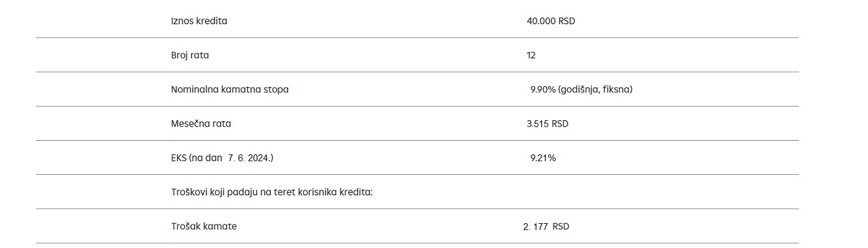868x248 pixels.
Task: Select the 9.21% EKS value
Action: (543, 158)
